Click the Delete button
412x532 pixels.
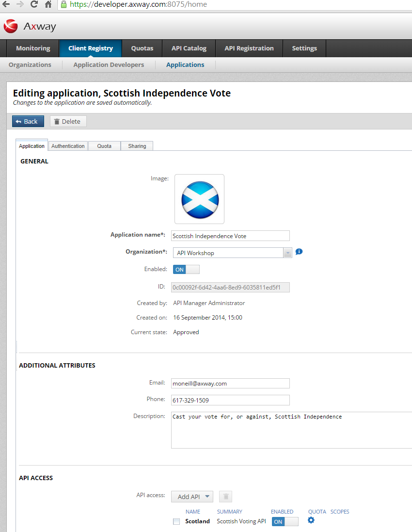pos(68,121)
